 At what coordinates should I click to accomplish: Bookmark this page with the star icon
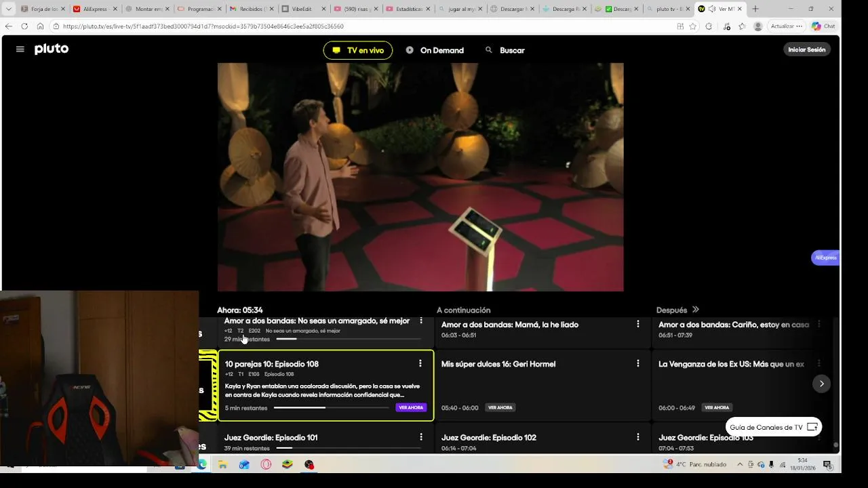click(x=692, y=26)
